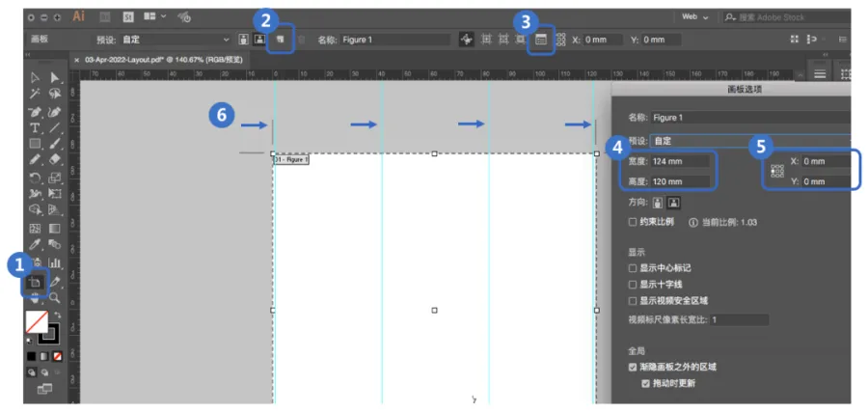
Task: Open the 预设 dropdown in Artboard Options
Action: (750, 141)
